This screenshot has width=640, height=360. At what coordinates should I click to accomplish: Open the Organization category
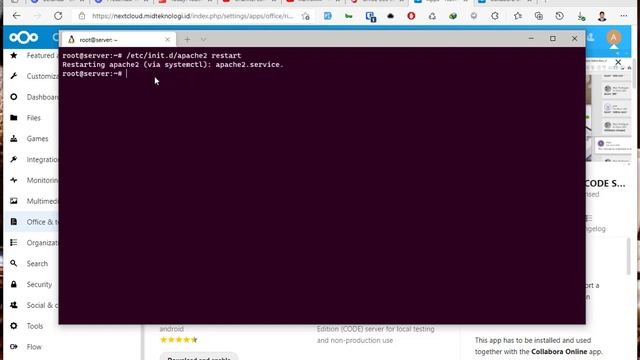(32, 243)
